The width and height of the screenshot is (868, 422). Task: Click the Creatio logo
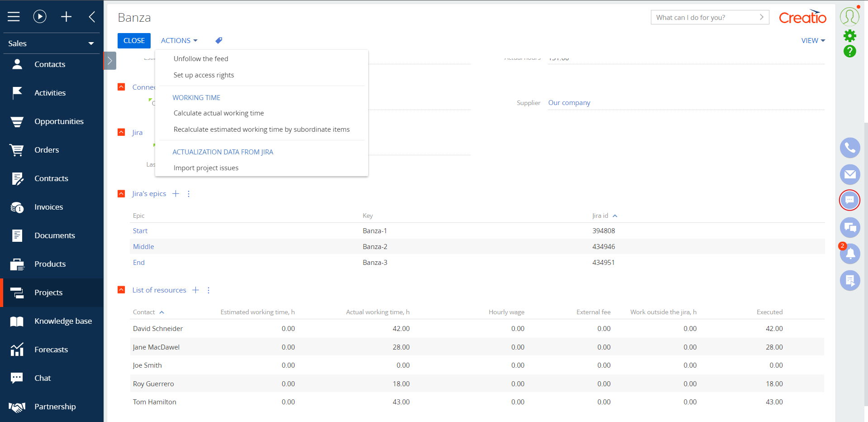click(802, 17)
